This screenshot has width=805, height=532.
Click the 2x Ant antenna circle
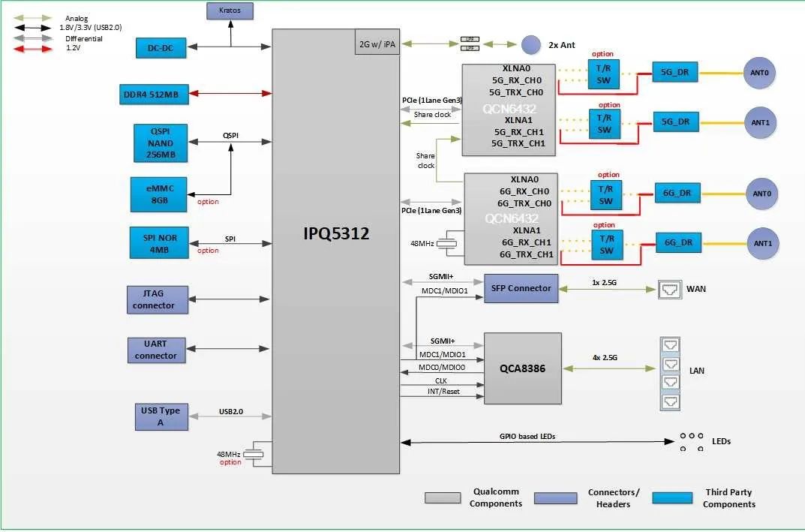coord(531,45)
